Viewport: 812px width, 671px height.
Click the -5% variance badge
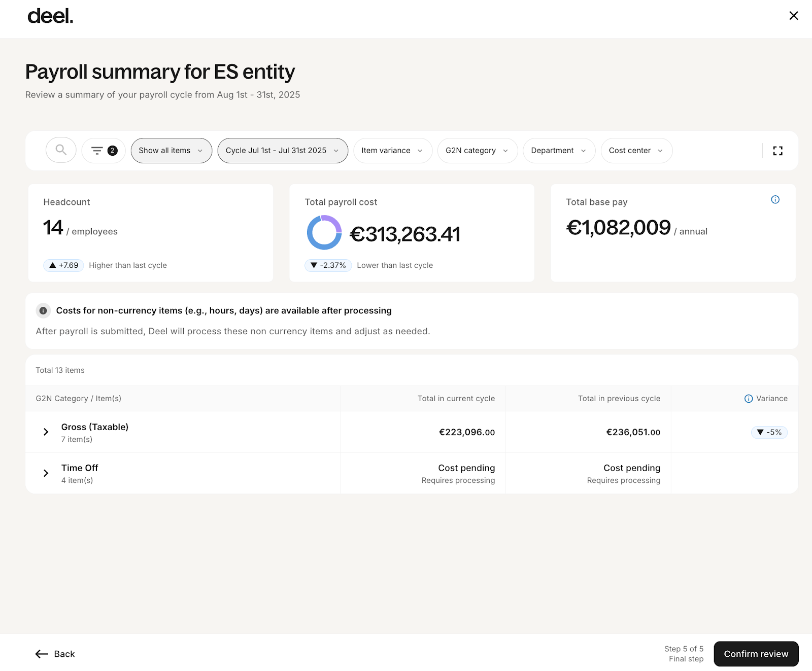[769, 432]
